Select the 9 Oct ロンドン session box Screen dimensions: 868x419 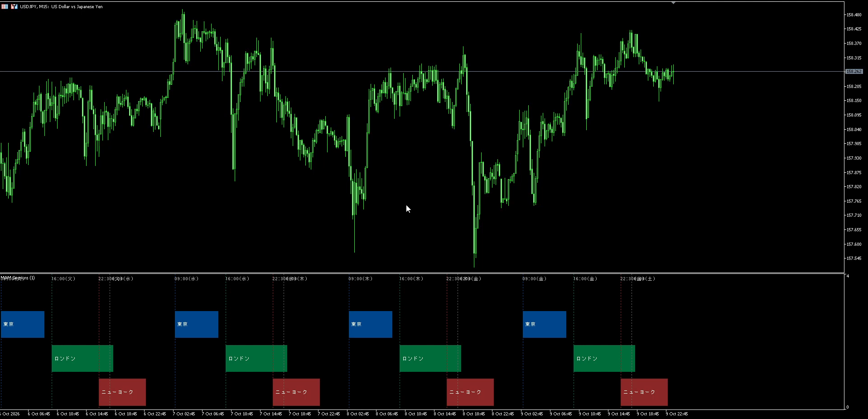pos(604,358)
